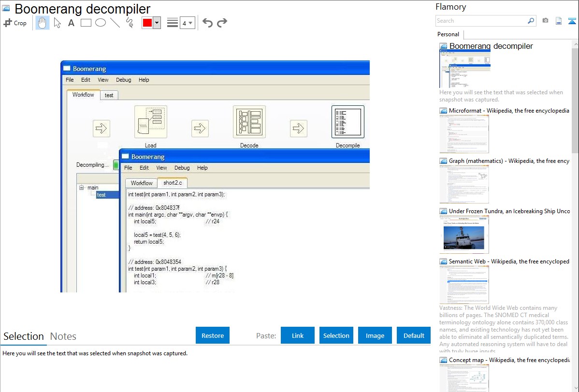
Task: Click the line thickness icon
Action: pyautogui.click(x=172, y=23)
